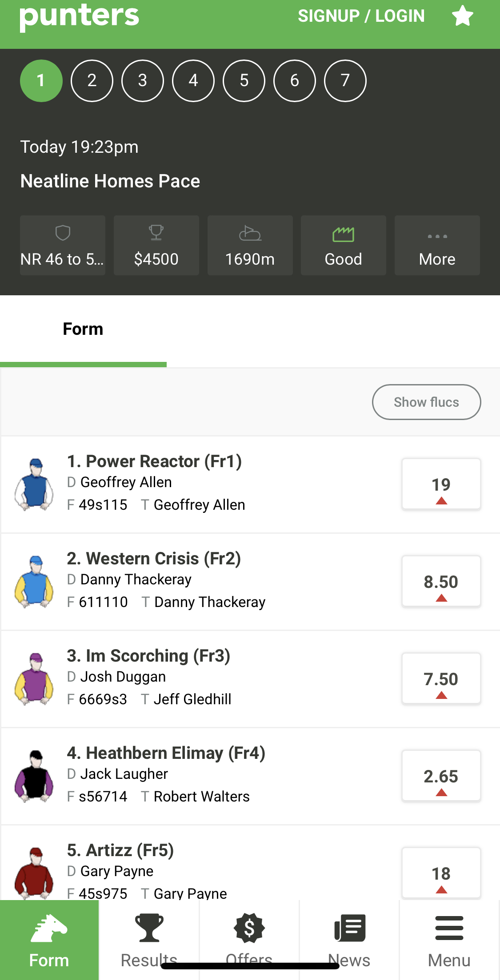Select race number 7

[345, 81]
